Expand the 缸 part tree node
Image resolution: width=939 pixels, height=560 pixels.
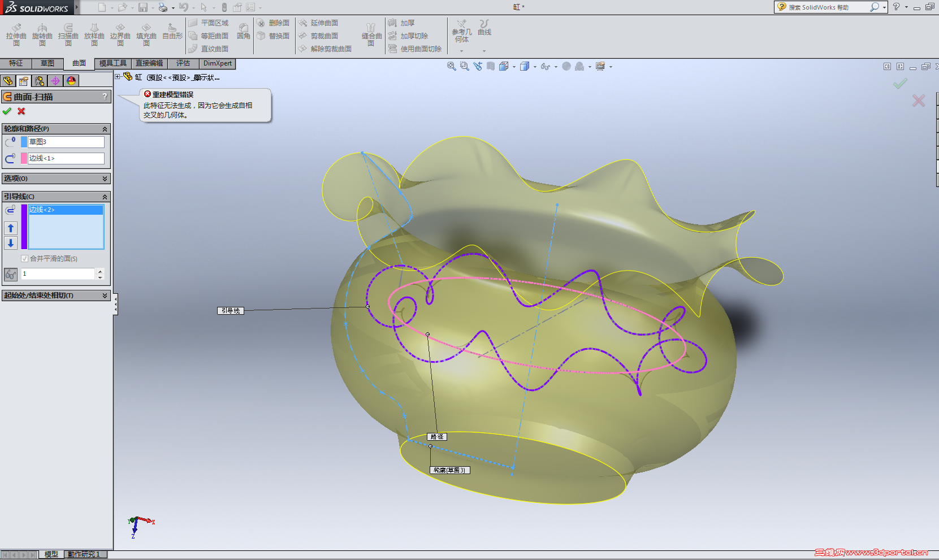[x=118, y=77]
